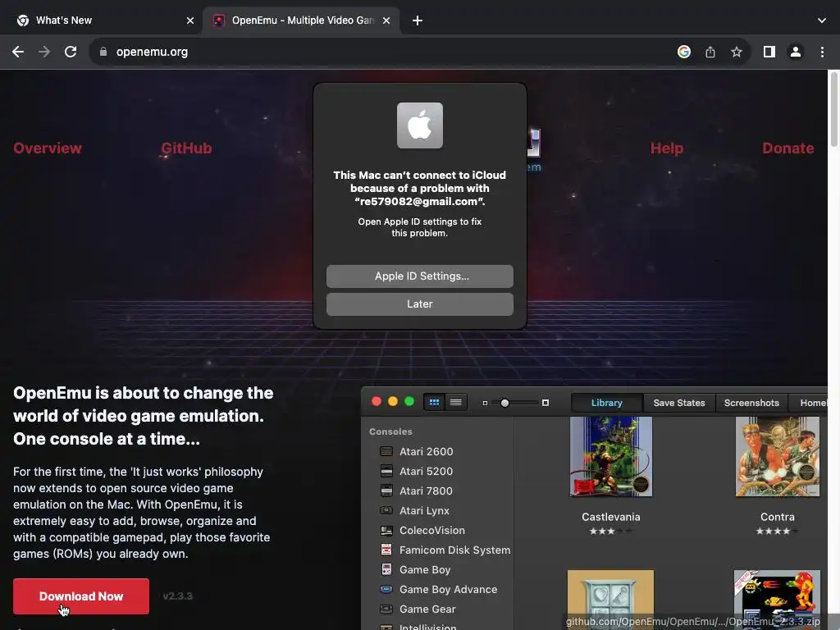Viewport: 840px width, 630px height.
Task: Open the Donate navigation link
Action: point(788,148)
